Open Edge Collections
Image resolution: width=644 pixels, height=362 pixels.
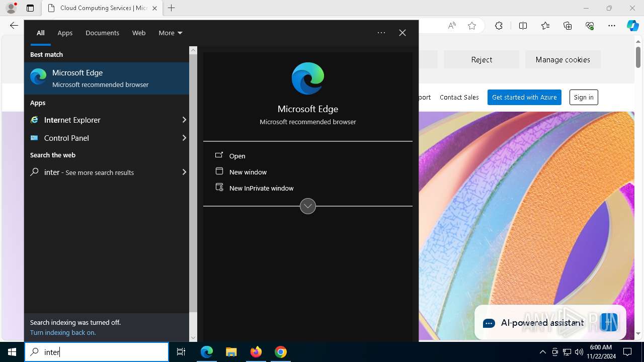coord(568,26)
